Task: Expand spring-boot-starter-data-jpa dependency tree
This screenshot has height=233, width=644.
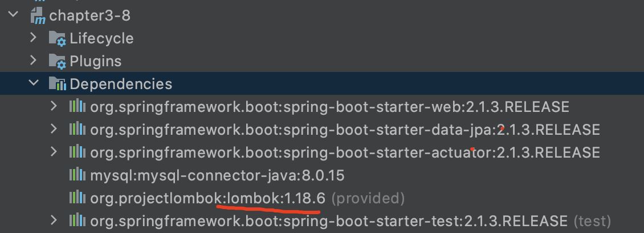Action: 54,129
